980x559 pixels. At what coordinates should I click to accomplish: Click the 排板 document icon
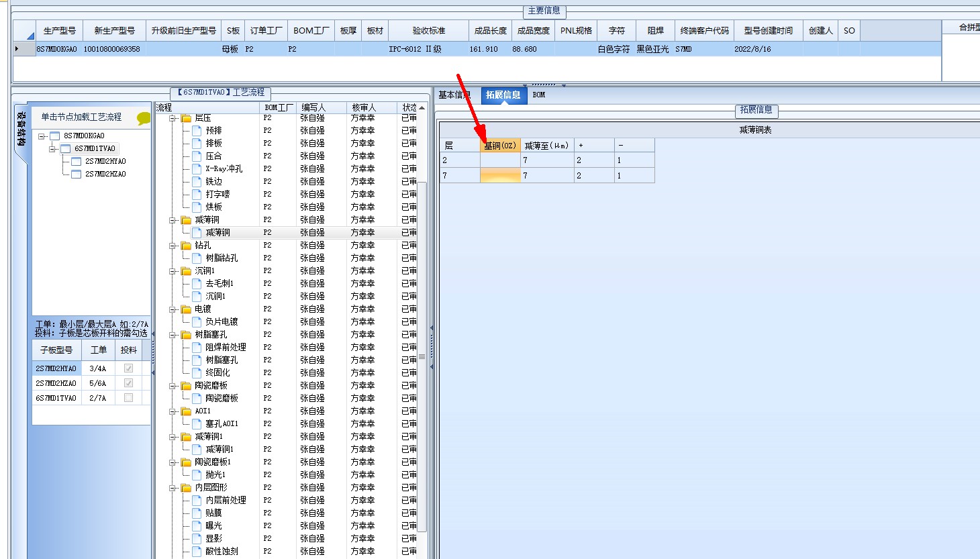pyautogui.click(x=197, y=143)
